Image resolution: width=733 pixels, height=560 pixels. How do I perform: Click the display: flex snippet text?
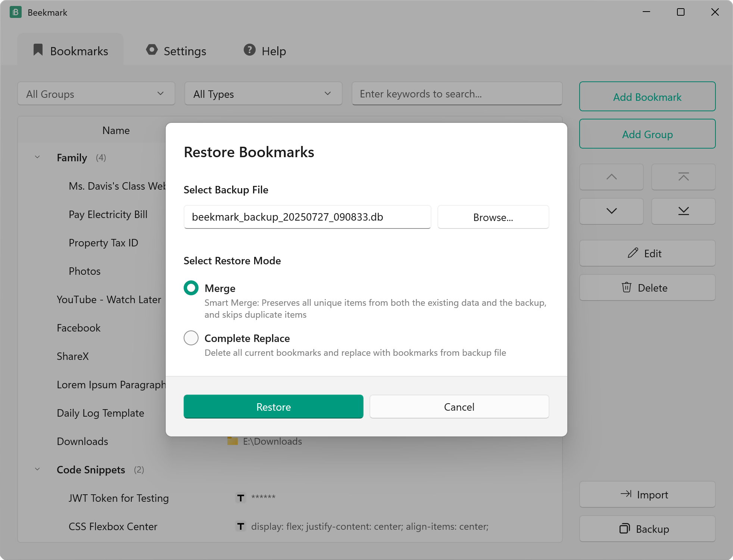[370, 526]
